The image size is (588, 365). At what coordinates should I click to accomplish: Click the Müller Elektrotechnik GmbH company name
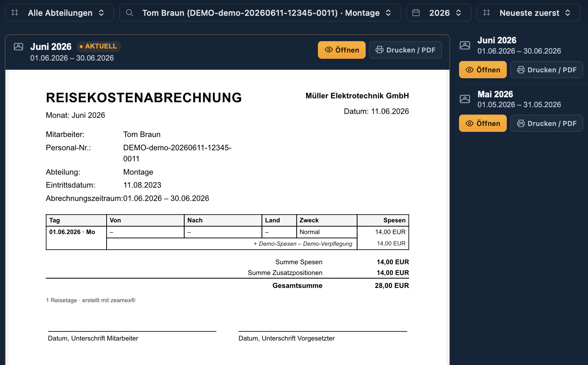[x=357, y=96]
